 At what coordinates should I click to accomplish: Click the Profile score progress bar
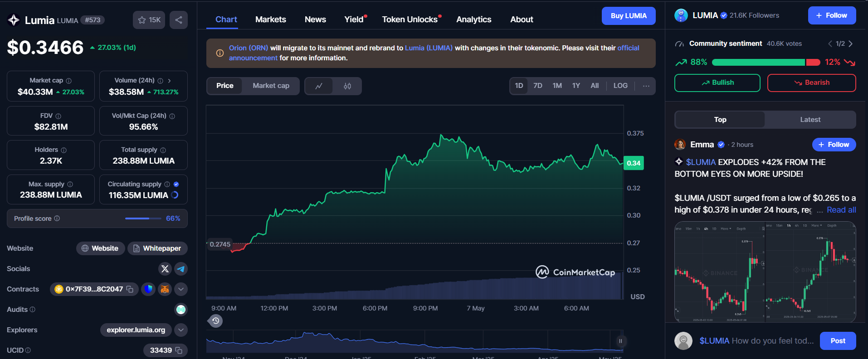(143, 218)
